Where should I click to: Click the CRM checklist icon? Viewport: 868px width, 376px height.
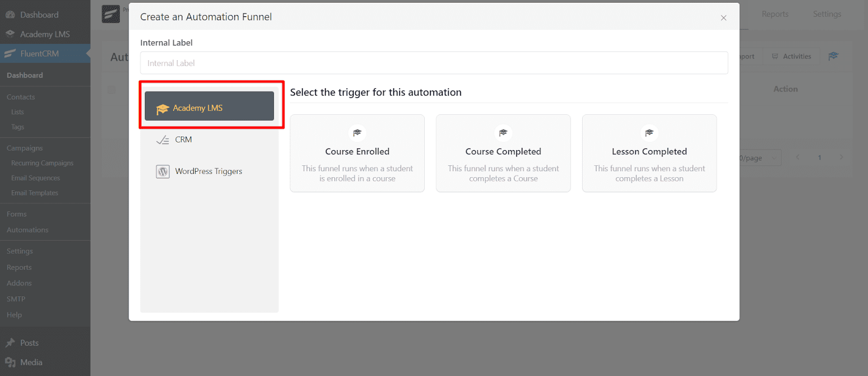pos(163,140)
